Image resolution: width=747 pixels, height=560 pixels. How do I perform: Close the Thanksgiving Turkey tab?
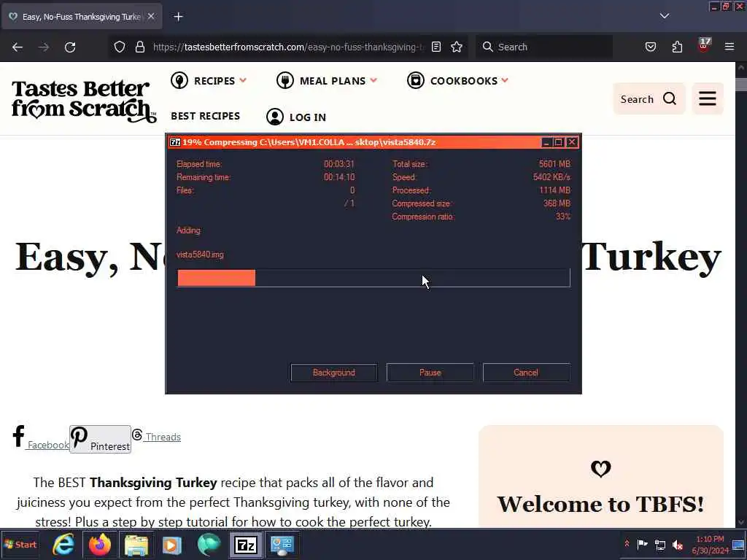click(x=151, y=16)
